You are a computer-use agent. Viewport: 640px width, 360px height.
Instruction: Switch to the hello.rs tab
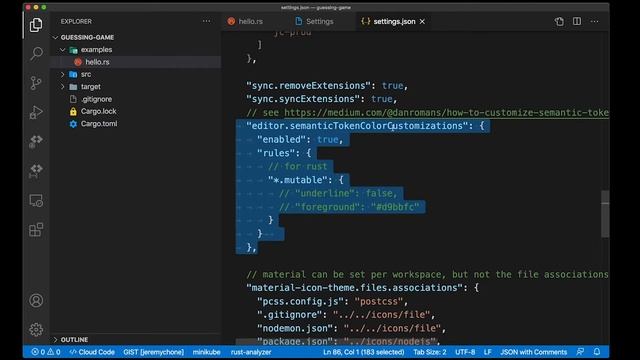click(245, 21)
